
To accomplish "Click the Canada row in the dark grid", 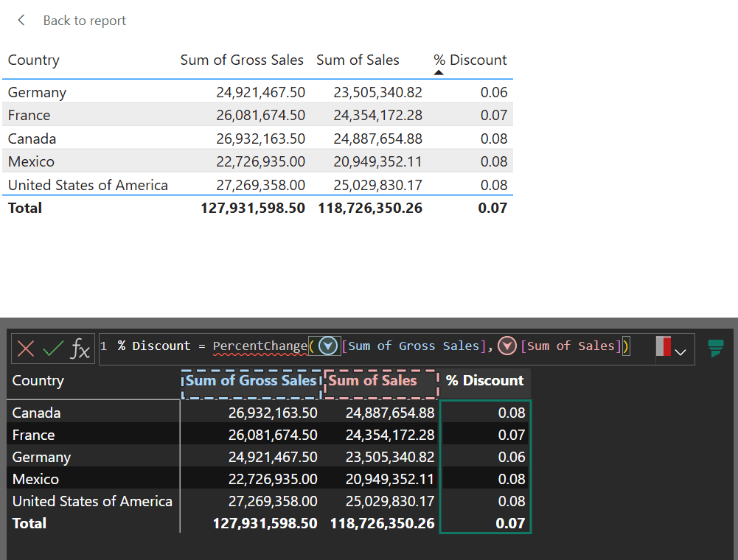I will click(37, 413).
